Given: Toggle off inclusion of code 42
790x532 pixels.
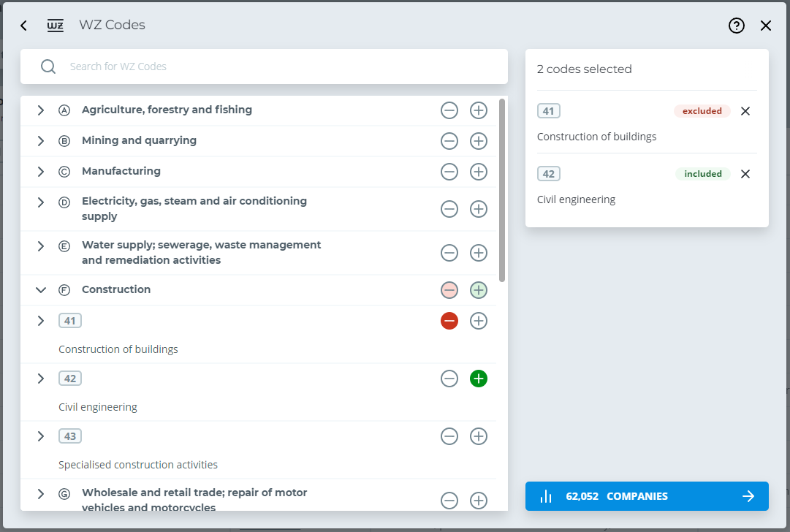Looking at the screenshot, I should (x=479, y=379).
